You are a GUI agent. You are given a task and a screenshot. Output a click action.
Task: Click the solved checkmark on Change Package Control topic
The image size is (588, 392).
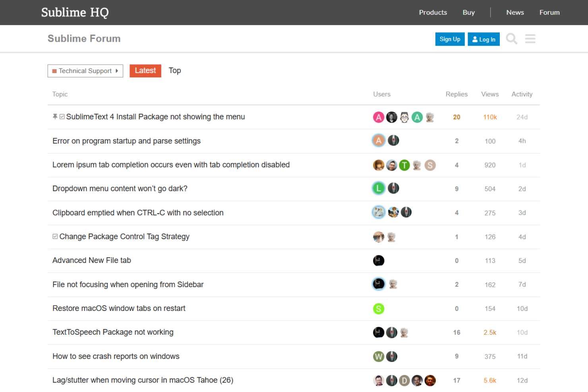coord(55,236)
